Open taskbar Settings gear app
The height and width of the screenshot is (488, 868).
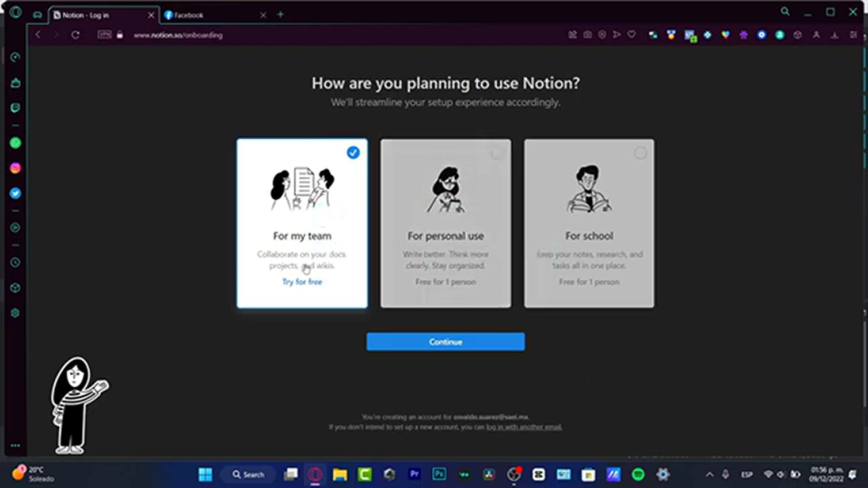[x=663, y=474]
